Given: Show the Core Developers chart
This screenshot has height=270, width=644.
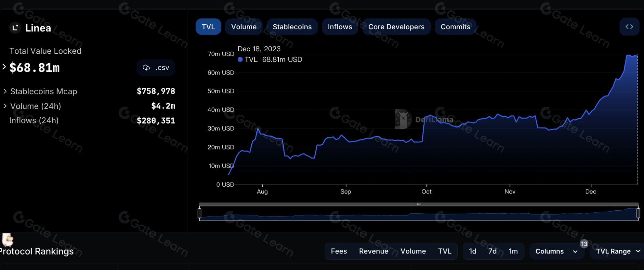Looking at the screenshot, I should coord(396,27).
